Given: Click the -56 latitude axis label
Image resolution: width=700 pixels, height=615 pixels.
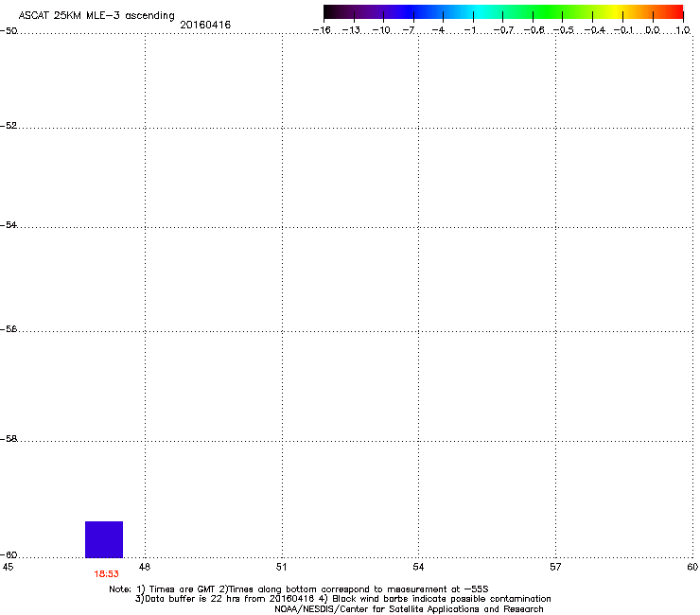Looking at the screenshot, I should tap(9, 329).
